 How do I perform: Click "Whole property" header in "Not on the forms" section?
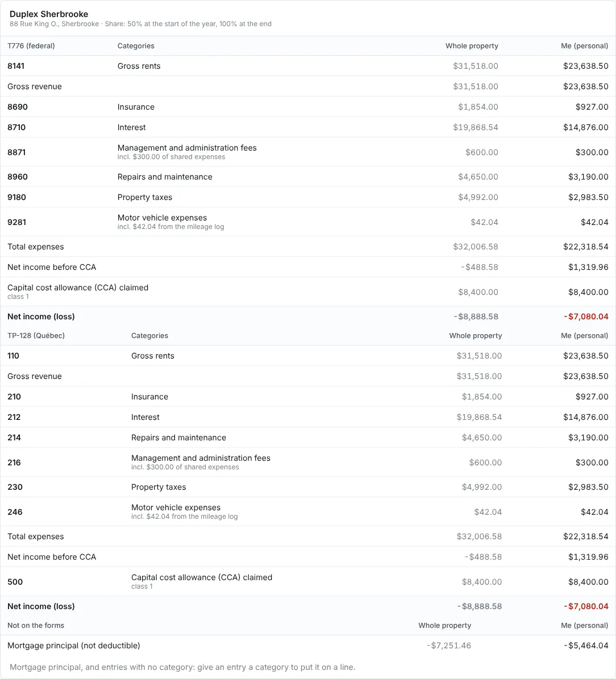tap(445, 625)
